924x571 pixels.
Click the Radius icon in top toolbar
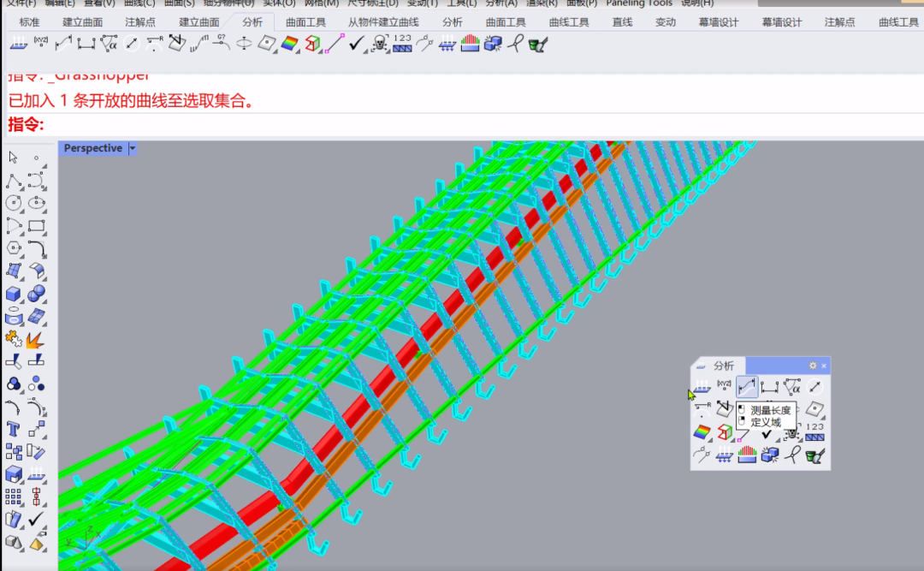pyautogui.click(x=154, y=44)
